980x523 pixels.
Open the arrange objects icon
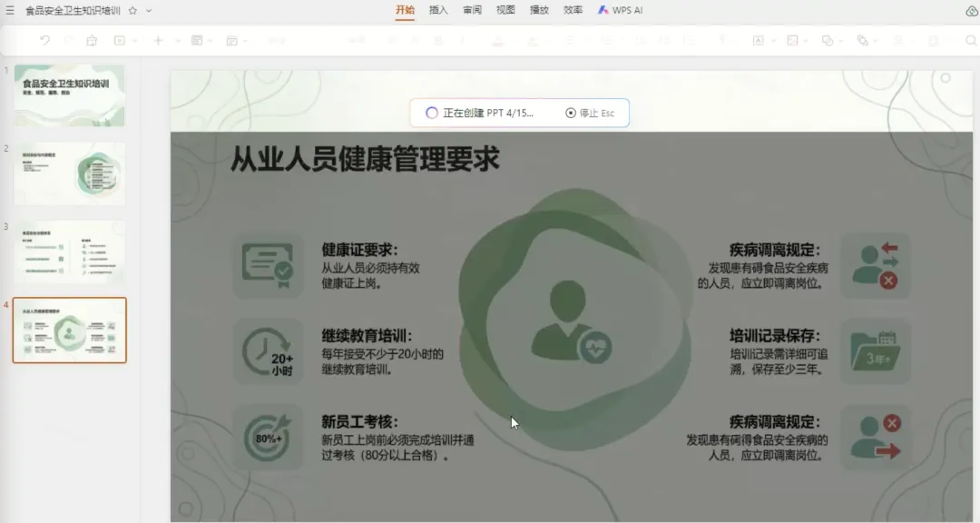pyautogui.click(x=863, y=41)
